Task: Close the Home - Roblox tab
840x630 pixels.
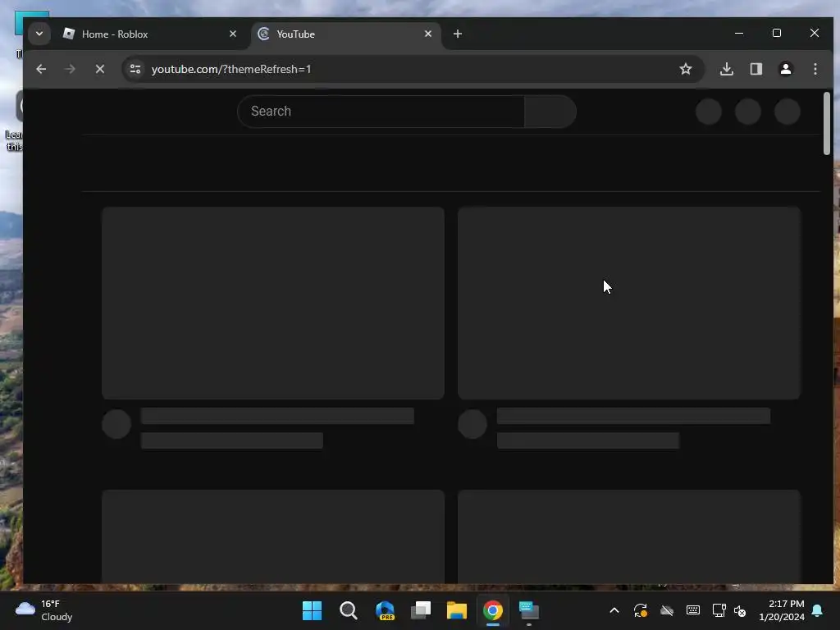Action: point(233,34)
